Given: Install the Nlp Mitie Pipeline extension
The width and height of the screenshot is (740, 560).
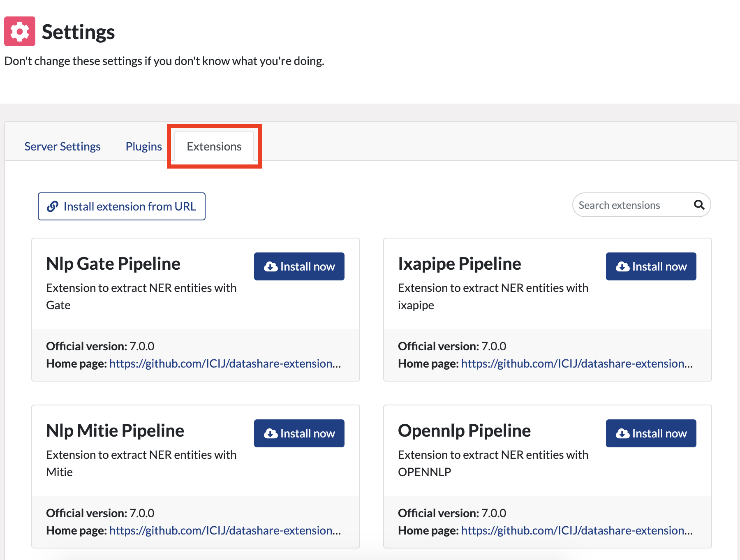Looking at the screenshot, I should click(x=299, y=433).
